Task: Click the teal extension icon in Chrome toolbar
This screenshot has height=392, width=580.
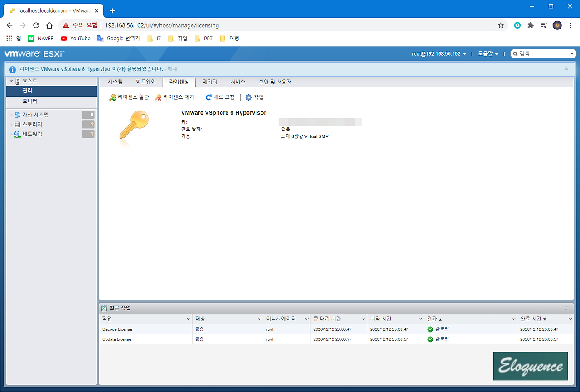Action: (x=517, y=25)
